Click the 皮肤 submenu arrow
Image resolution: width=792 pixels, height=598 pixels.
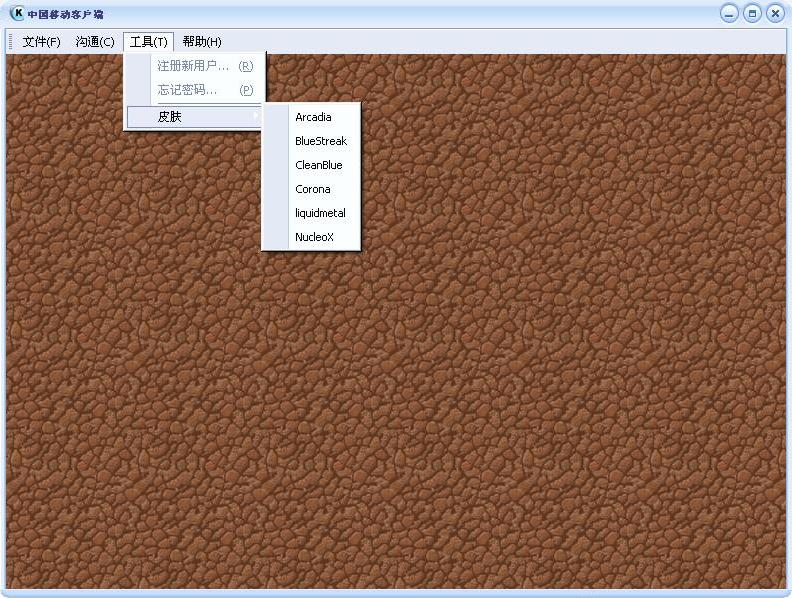256,117
